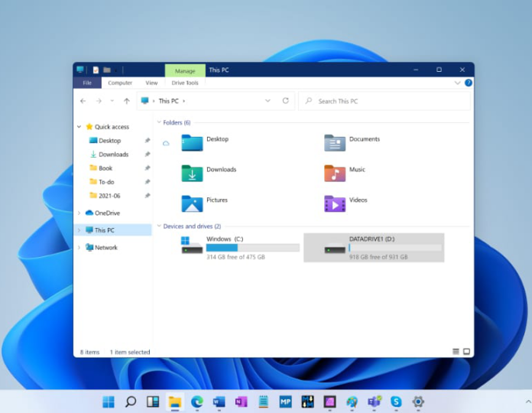Open the address bar history dropdown

click(268, 101)
